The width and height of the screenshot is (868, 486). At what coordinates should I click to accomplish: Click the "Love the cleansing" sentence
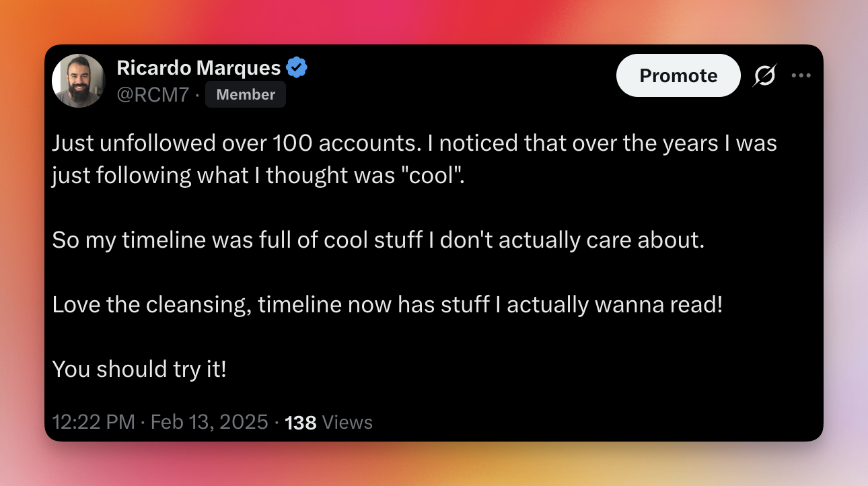click(387, 305)
